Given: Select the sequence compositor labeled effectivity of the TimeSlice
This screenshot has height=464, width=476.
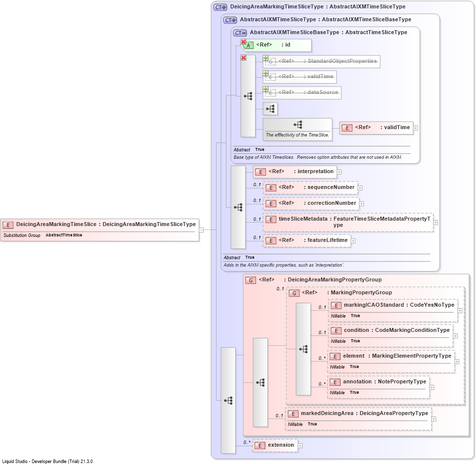Looking at the screenshot, I should (298, 130).
